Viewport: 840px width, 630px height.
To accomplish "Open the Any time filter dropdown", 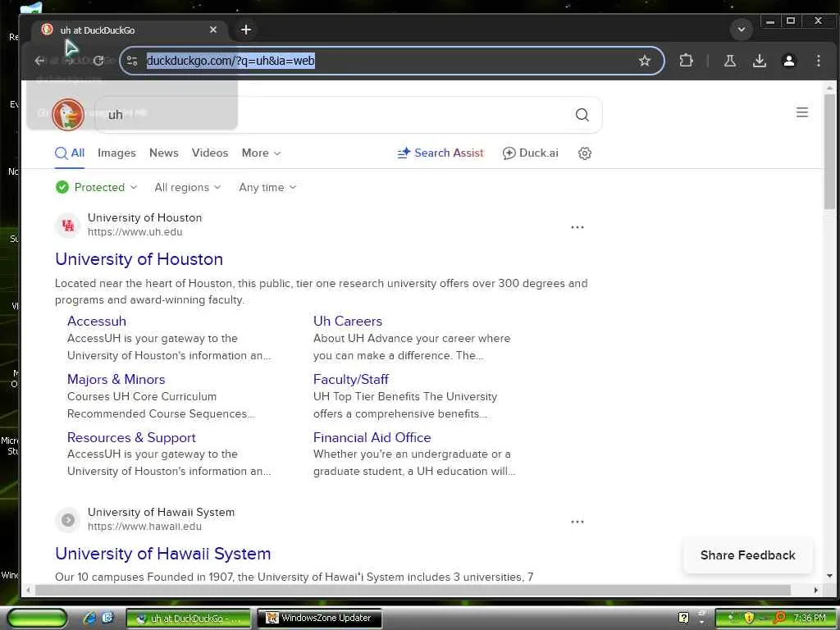I will coord(267,187).
